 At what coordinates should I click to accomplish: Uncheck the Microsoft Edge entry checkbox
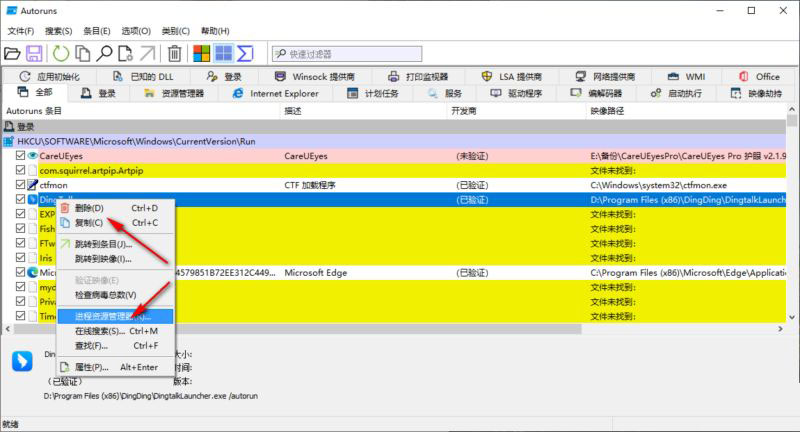tap(20, 272)
